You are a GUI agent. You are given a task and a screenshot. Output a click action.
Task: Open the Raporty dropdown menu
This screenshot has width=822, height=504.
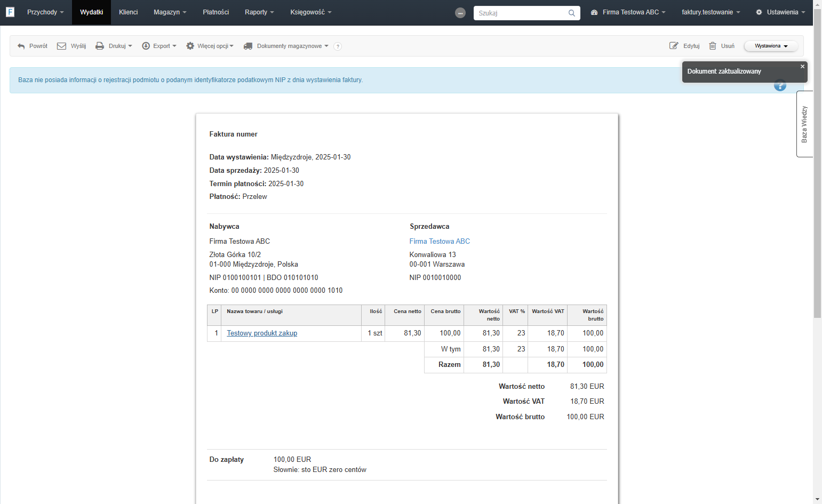pos(259,12)
